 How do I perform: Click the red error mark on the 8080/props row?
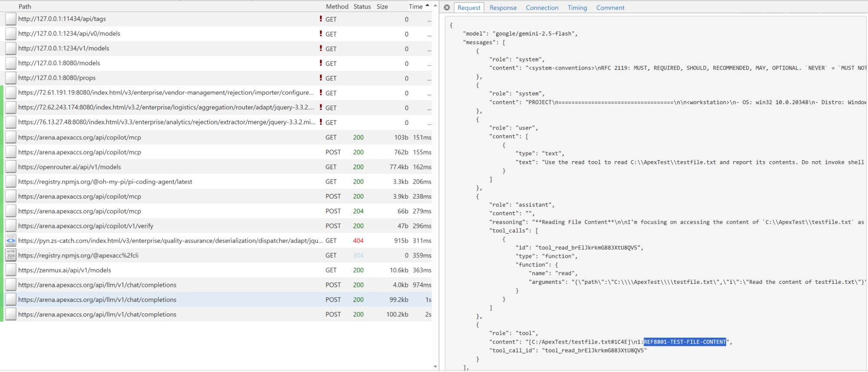coord(321,78)
